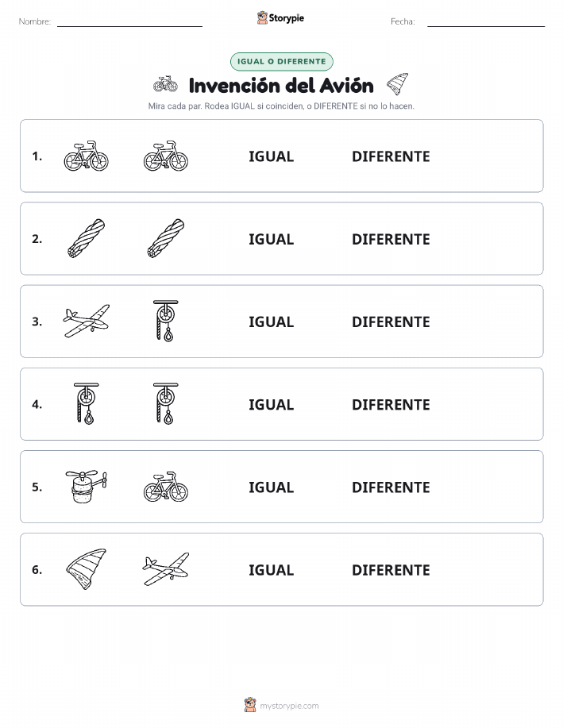This screenshot has width=563, height=728.
Task: Click the glider wing icon in row 6
Action: click(x=87, y=569)
